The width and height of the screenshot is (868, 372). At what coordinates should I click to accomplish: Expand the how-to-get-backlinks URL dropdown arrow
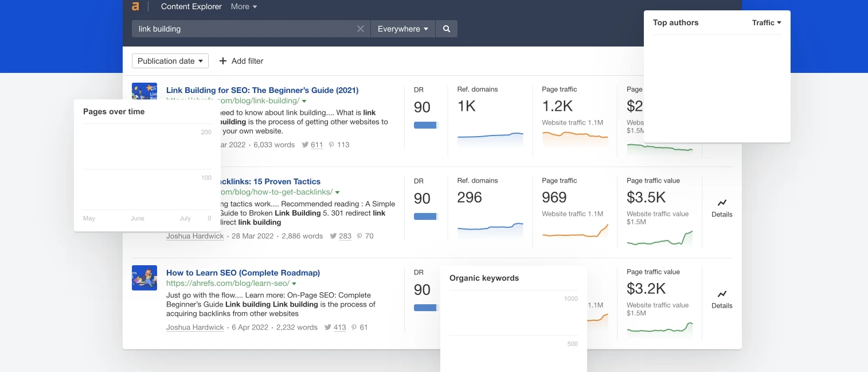pyautogui.click(x=338, y=192)
